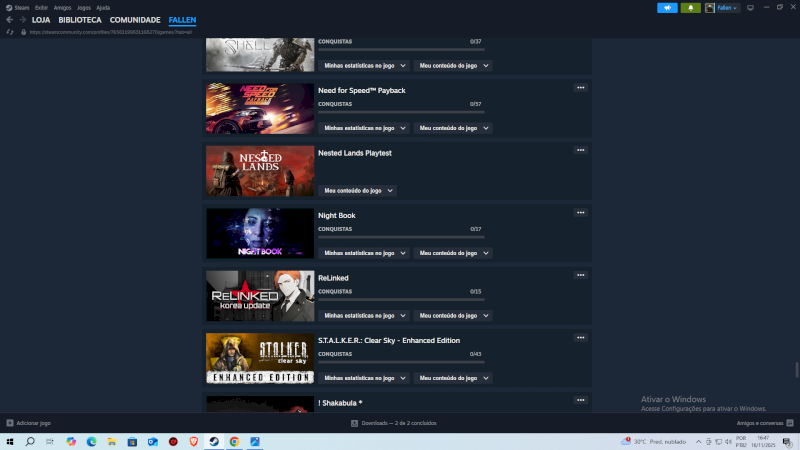800x450 pixels.
Task: Open the Amigos e conversas chat icon
Action: 790,423
